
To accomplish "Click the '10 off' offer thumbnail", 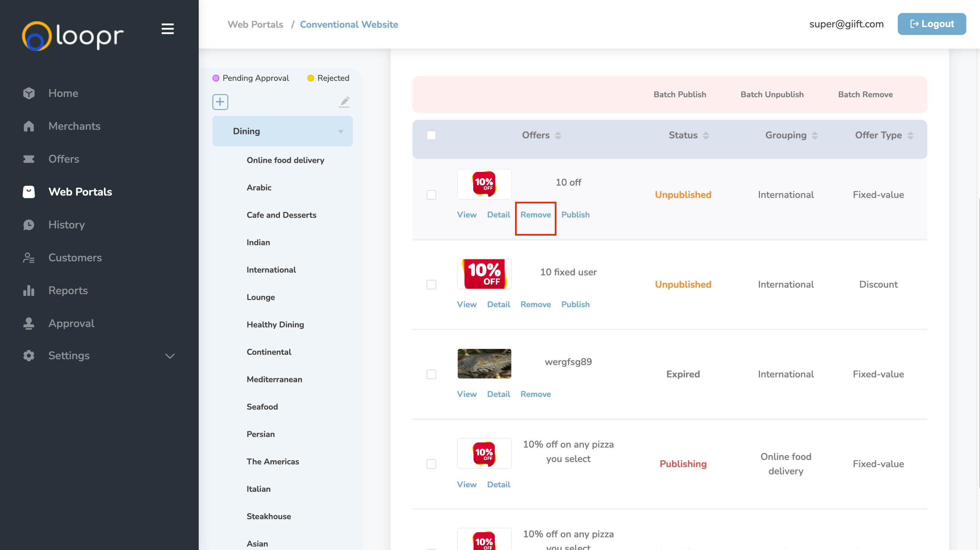I will pyautogui.click(x=484, y=184).
